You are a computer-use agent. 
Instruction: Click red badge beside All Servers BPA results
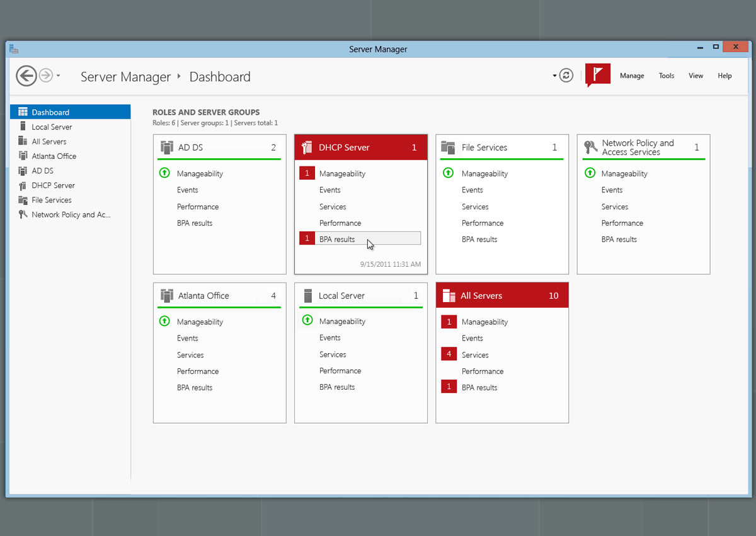point(449,387)
